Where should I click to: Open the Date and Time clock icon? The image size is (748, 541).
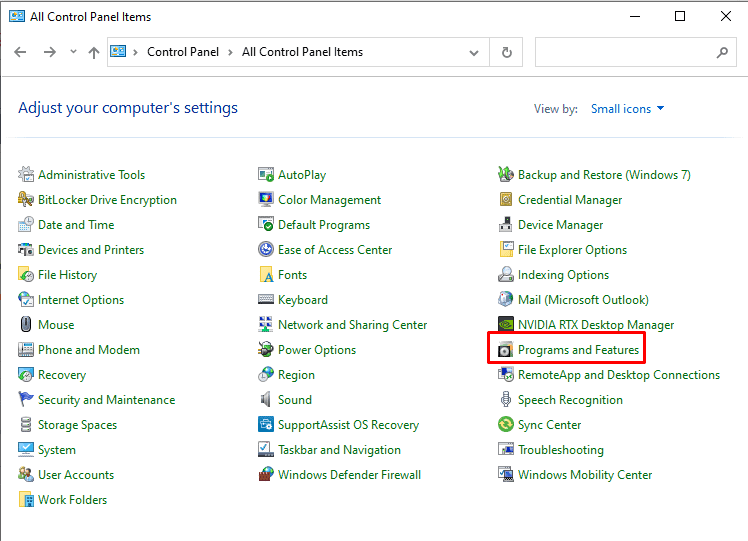click(x=26, y=224)
